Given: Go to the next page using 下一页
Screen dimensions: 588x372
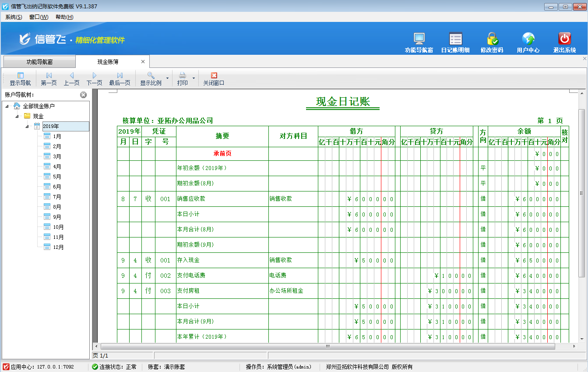Looking at the screenshot, I should (x=94, y=78).
